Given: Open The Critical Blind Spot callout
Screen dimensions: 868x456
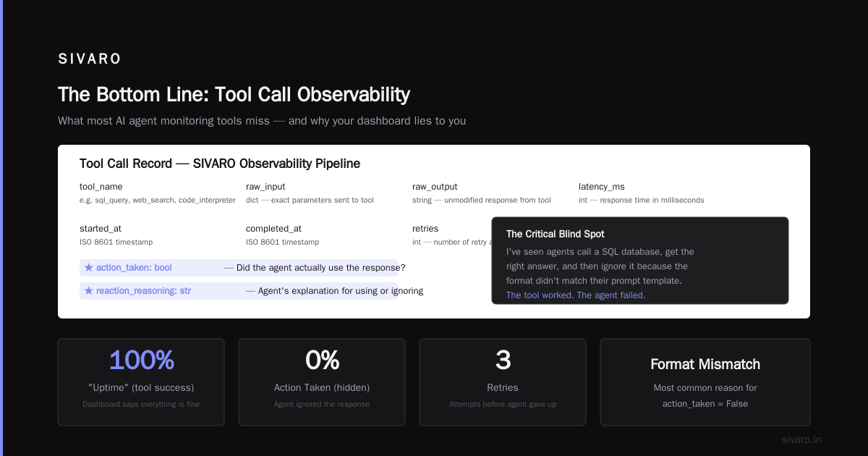Looking at the screenshot, I should click(640, 261).
